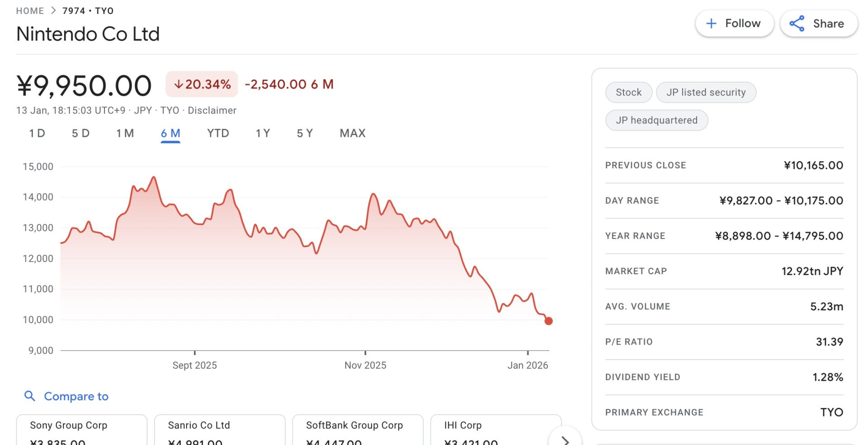Click the Stock category chip
The width and height of the screenshot is (868, 445).
[x=628, y=93]
